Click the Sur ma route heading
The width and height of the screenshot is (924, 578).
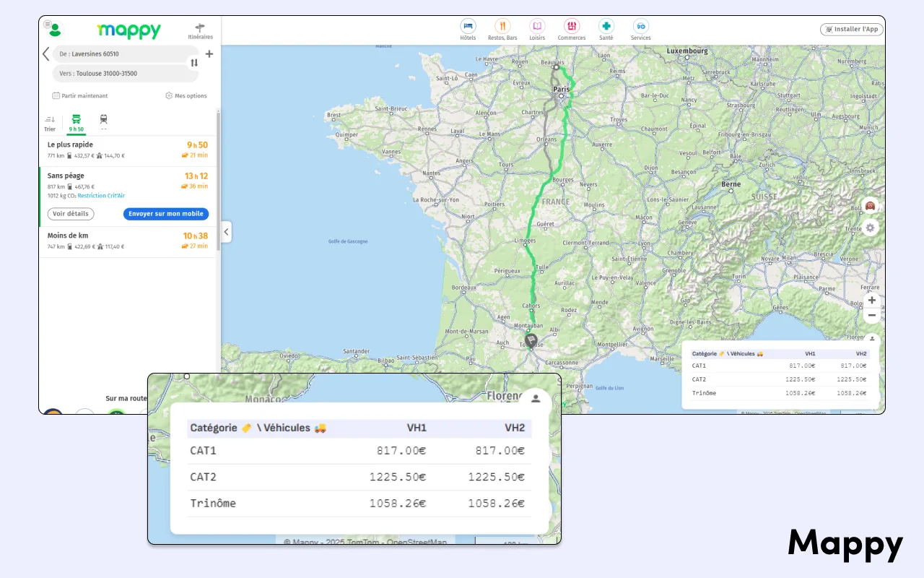[126, 398]
